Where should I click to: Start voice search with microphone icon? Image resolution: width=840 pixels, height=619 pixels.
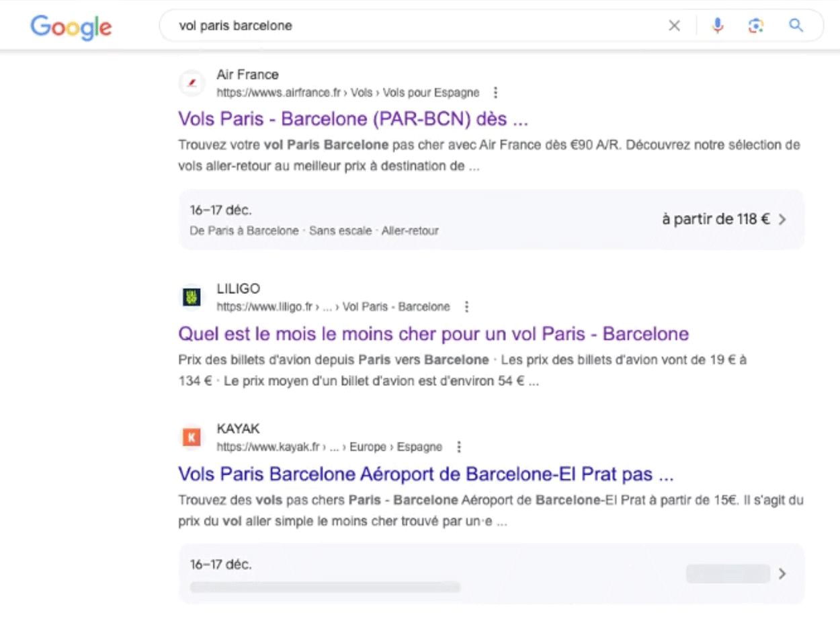(718, 26)
